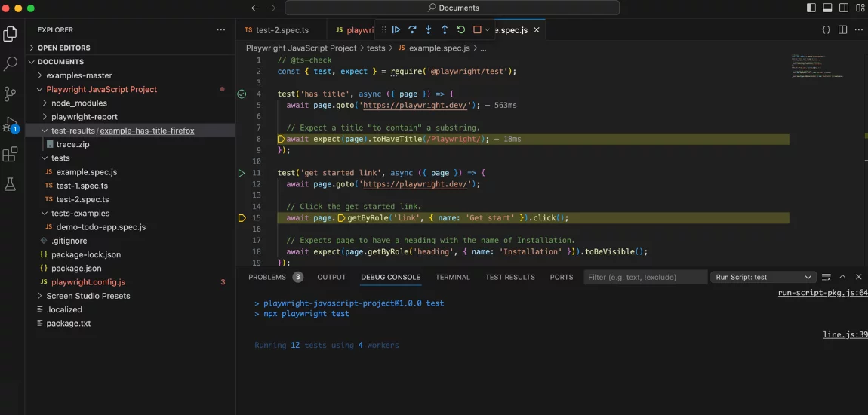868x415 pixels.
Task: Click the Step Over debug button
Action: click(x=412, y=30)
